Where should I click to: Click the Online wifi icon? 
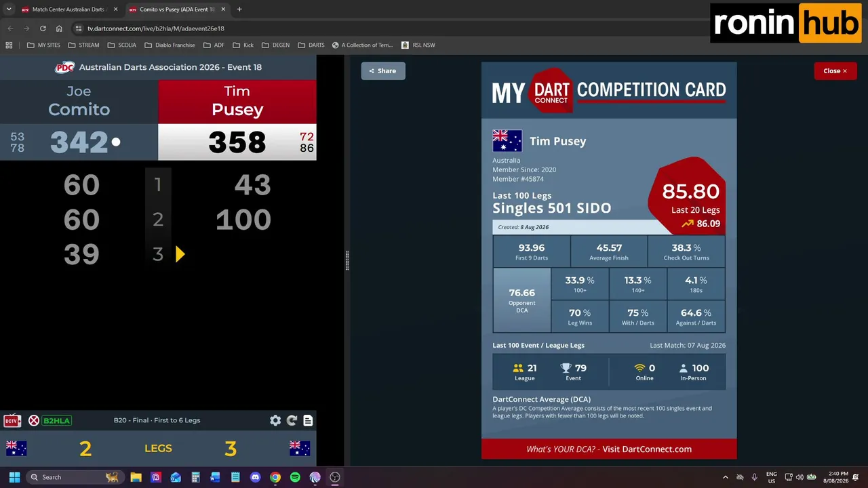(x=639, y=368)
